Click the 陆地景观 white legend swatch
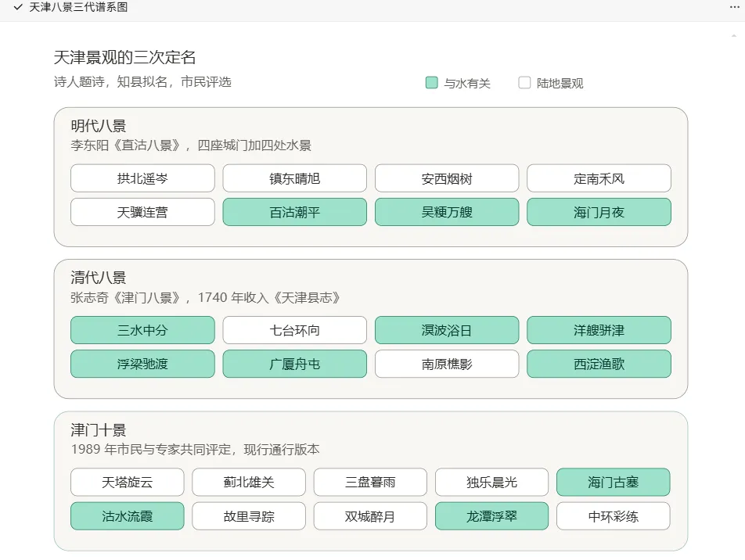Viewport: 745px width, 560px height. (524, 83)
